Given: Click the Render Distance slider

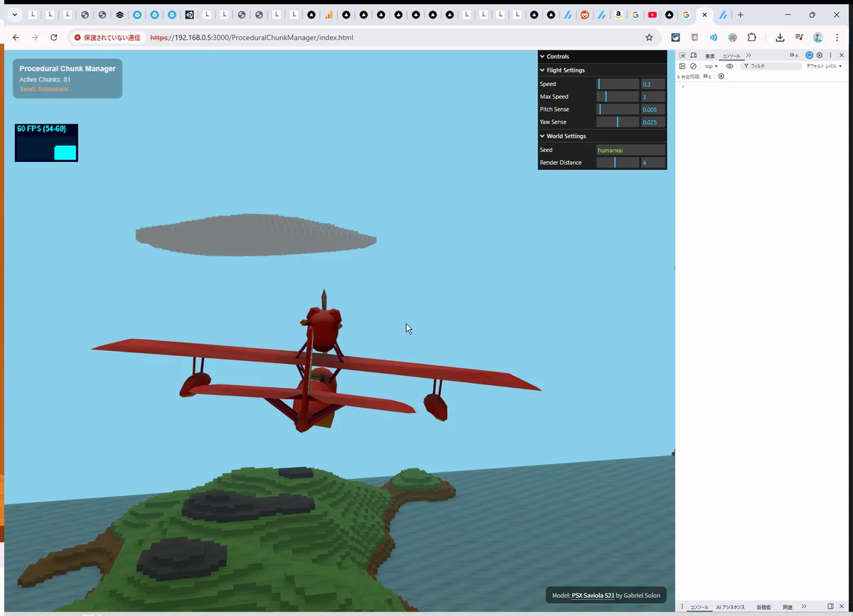Looking at the screenshot, I should click(x=617, y=163).
